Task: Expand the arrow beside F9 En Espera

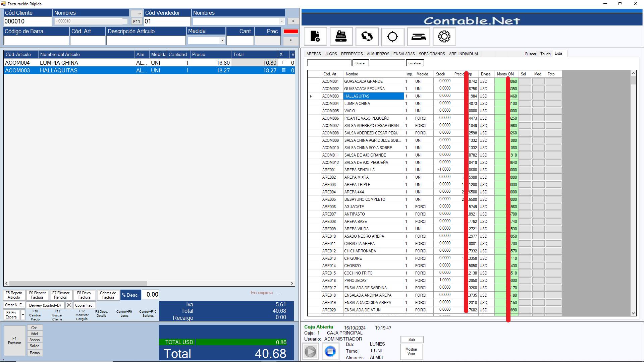Action: (x=23, y=315)
